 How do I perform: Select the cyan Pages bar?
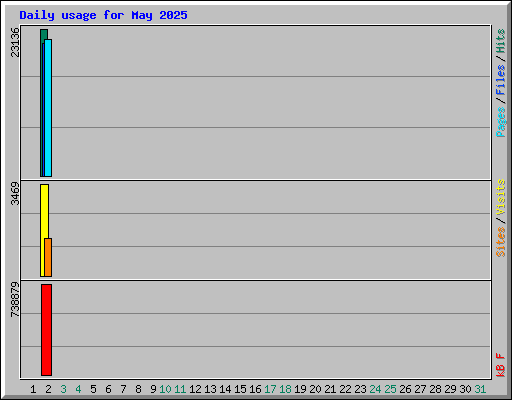tap(48, 108)
